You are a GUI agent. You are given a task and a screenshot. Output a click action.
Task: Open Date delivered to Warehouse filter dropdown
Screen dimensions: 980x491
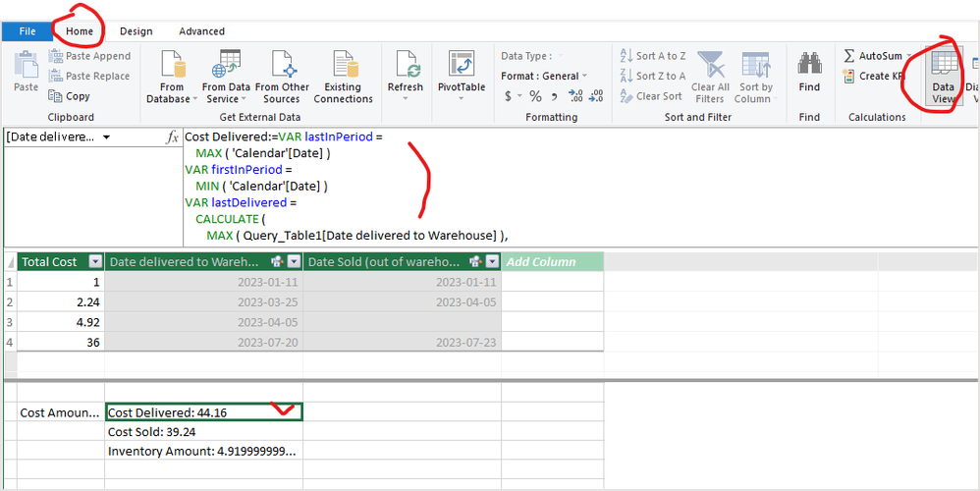[x=295, y=262]
